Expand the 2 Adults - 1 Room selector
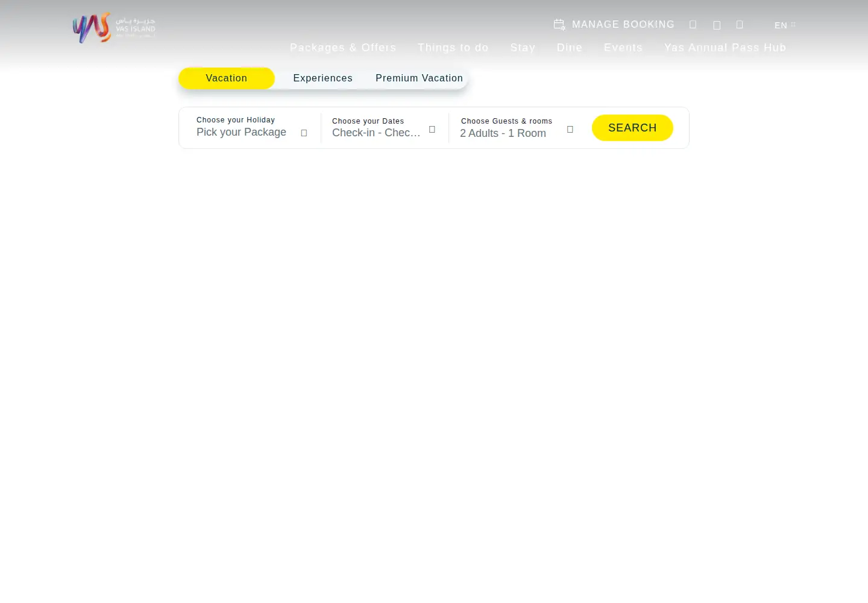Viewport: 868px width, 603px height. coord(517,128)
